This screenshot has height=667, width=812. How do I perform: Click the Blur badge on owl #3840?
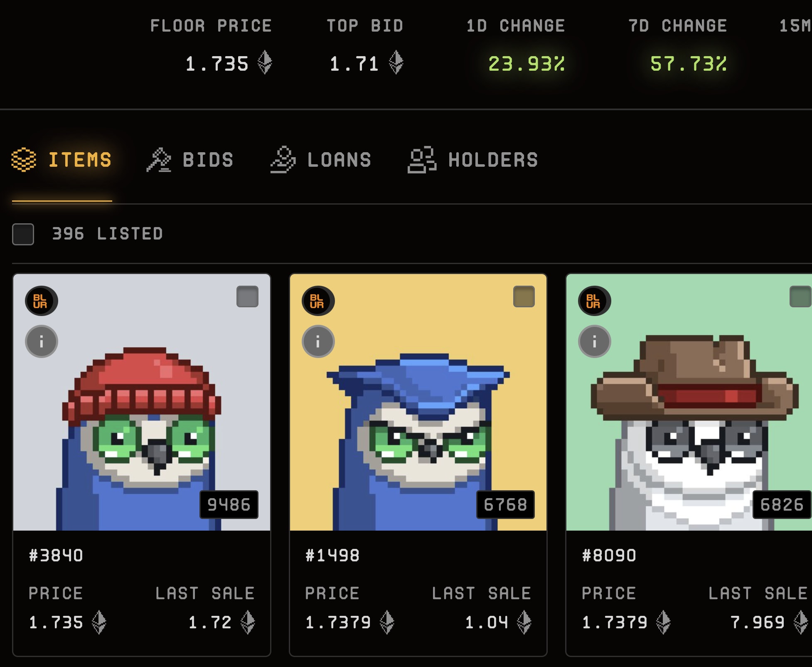41,301
